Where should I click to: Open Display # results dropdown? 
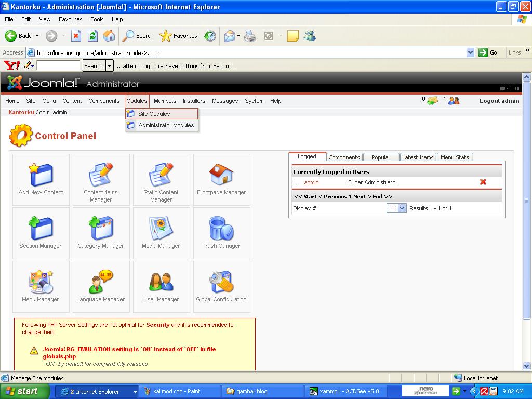pyautogui.click(x=402, y=208)
